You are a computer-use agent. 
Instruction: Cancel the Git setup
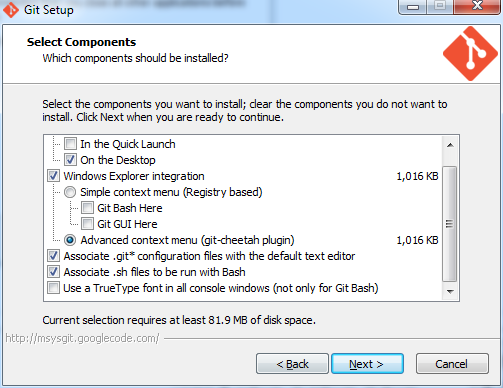coord(452,364)
